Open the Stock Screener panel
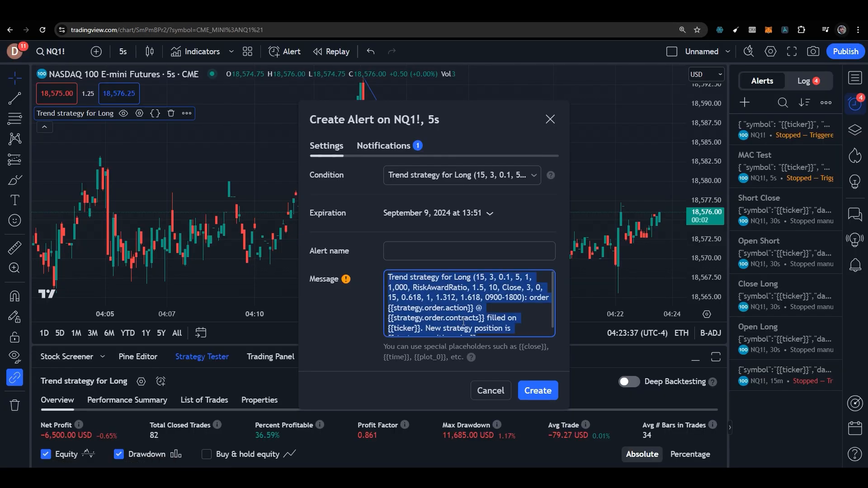Screen dimensions: 868x488 point(66,357)
